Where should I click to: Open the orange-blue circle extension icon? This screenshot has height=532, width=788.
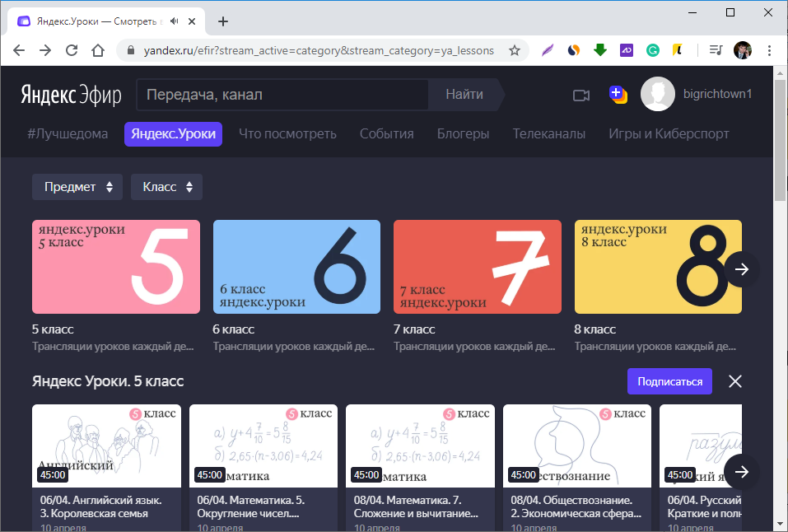573,50
